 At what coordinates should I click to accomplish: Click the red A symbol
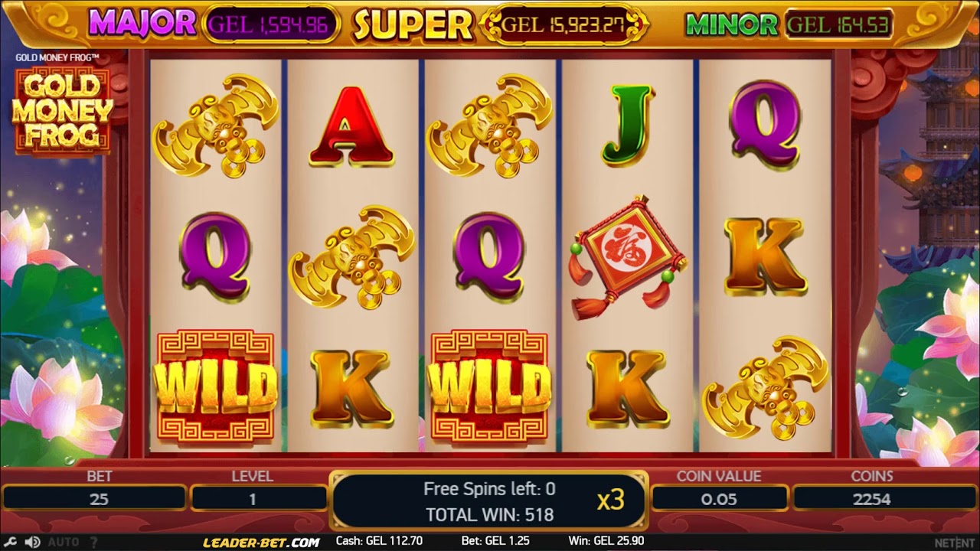point(351,126)
